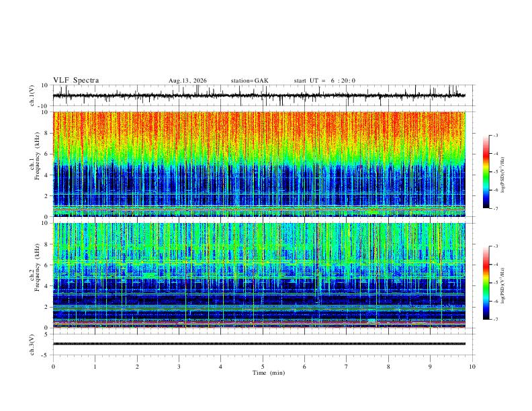Click the "-7" tick on ch.1 color bar
This screenshot has height=411, width=532.
(496, 208)
